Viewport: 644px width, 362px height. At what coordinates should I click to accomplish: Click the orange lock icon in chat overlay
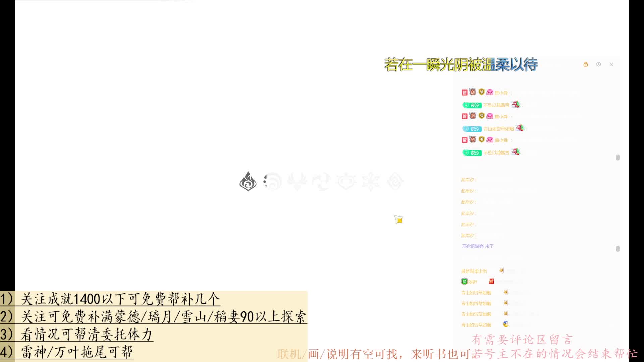[586, 64]
